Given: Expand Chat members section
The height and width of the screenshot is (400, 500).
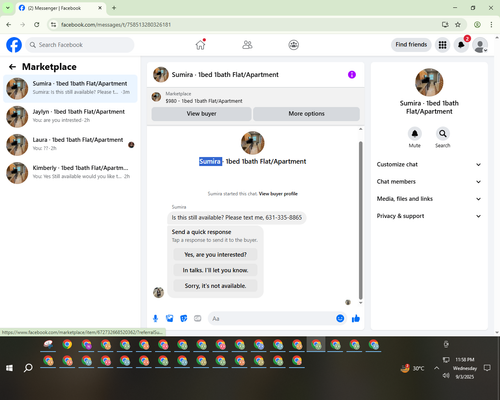Looking at the screenshot, I should click(x=429, y=182).
